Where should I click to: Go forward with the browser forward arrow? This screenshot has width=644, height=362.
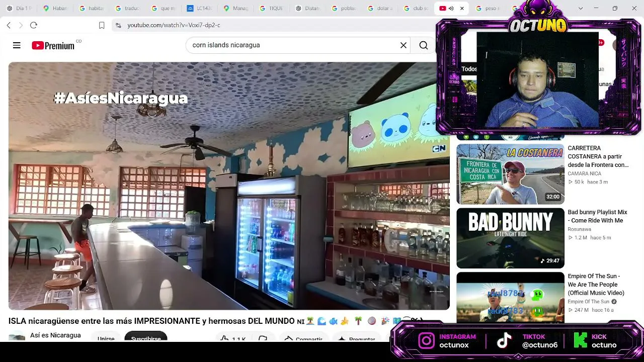(x=21, y=25)
